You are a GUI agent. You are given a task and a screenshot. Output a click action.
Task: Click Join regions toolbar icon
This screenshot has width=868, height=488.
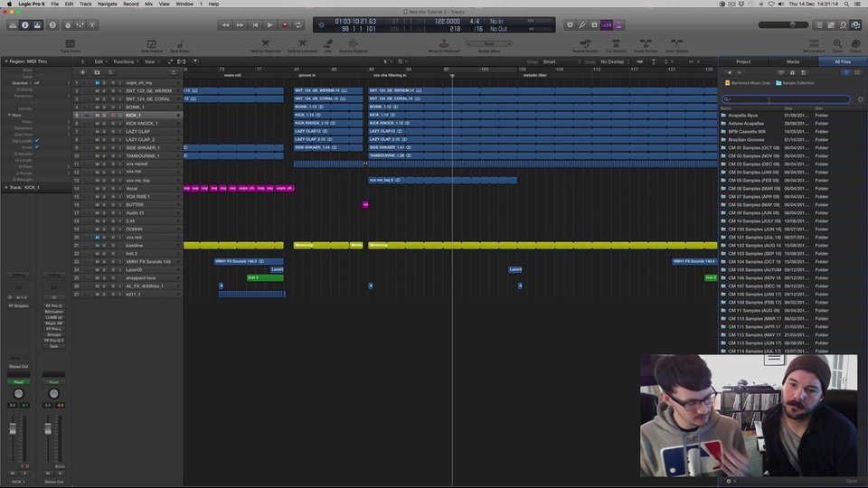pyautogui.click(x=328, y=43)
